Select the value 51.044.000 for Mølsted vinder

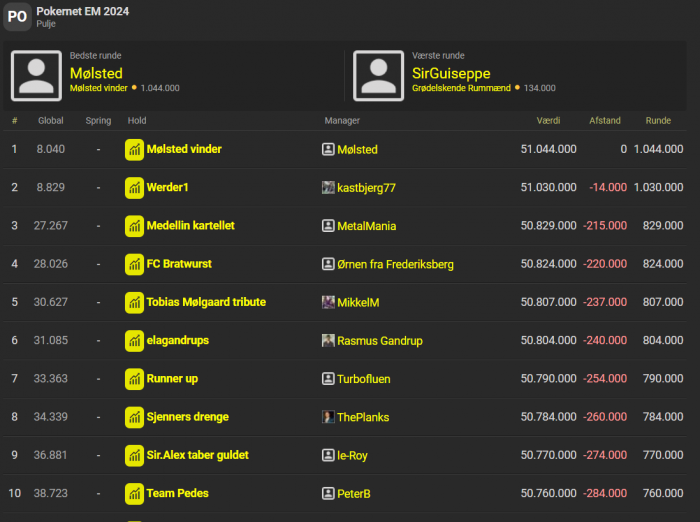[x=548, y=149]
